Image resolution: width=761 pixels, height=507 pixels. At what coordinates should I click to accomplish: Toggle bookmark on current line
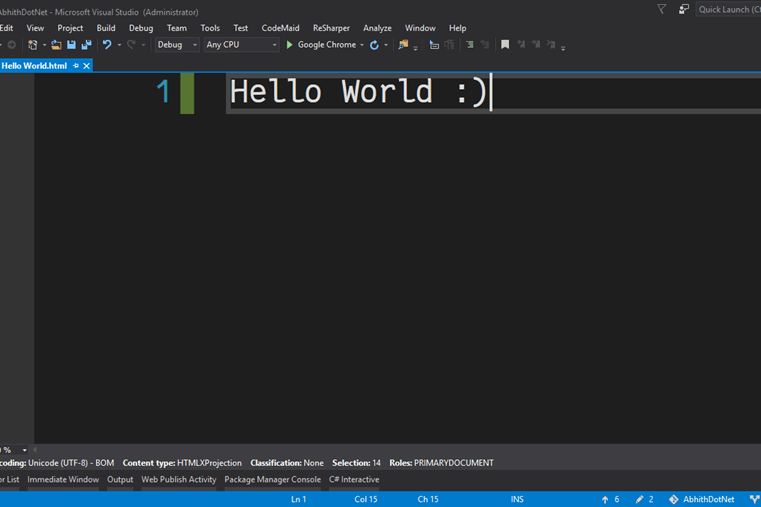click(505, 45)
